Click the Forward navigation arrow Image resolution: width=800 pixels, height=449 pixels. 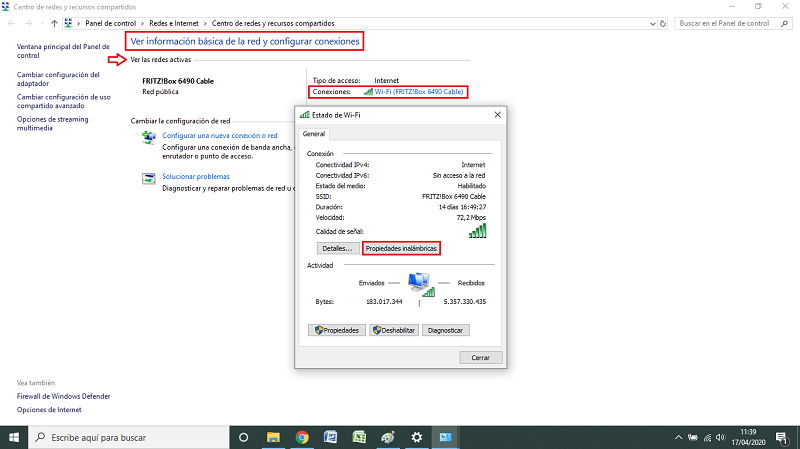pyautogui.click(x=28, y=23)
